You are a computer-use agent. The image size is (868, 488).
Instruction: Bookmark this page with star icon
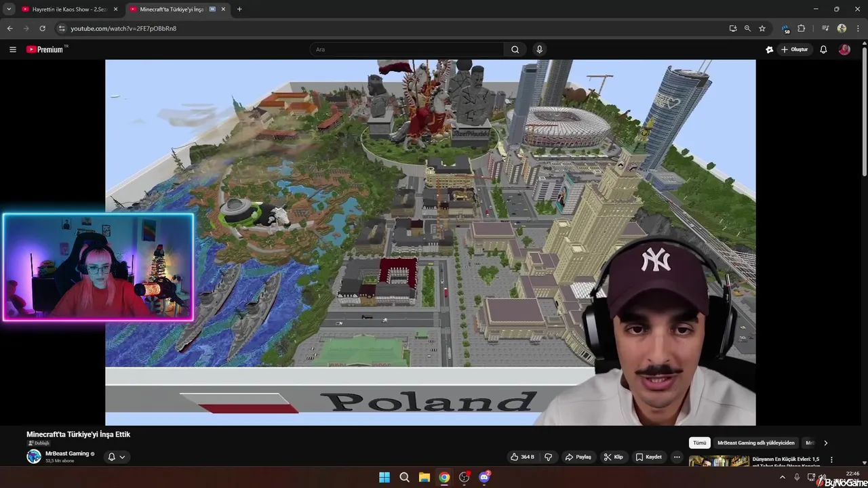[762, 28]
